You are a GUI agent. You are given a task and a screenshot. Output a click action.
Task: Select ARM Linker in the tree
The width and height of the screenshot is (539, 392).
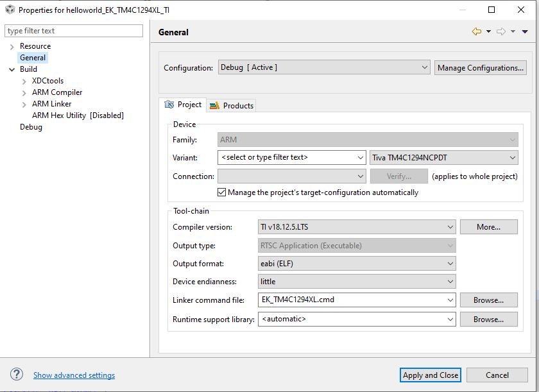pyautogui.click(x=52, y=104)
